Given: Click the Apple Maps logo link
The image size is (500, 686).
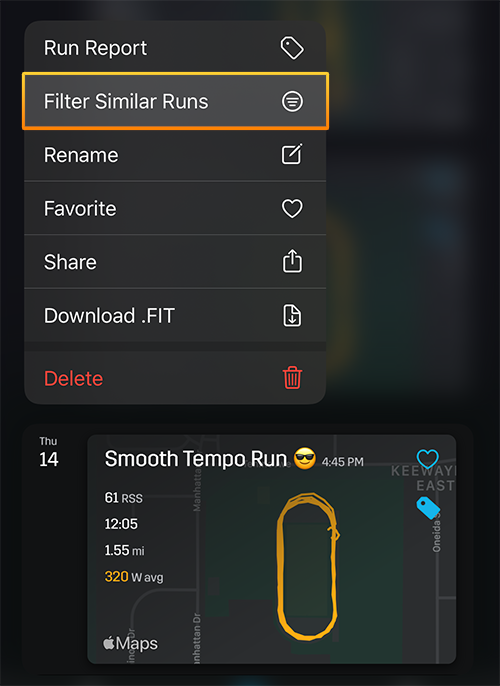Looking at the screenshot, I should pos(130,643).
